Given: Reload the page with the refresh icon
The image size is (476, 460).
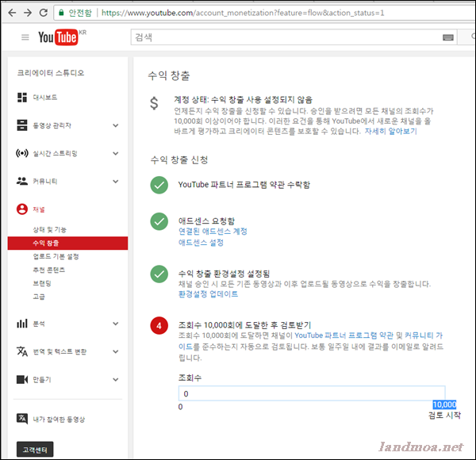Looking at the screenshot, I should click(44, 13).
